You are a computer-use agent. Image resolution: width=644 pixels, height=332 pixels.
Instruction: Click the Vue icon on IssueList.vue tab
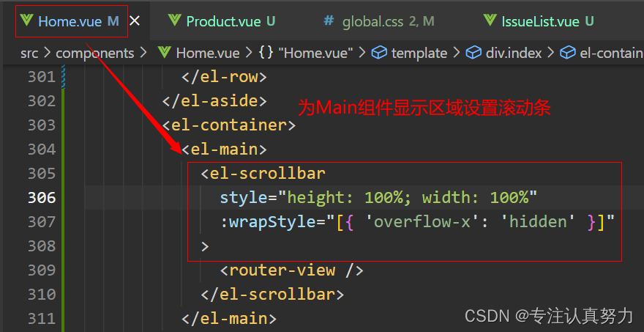point(490,21)
